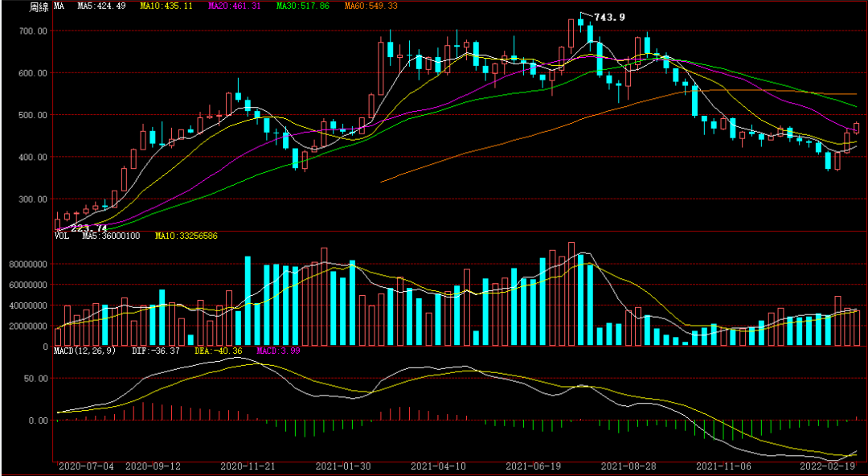Click the 600.00 price axis label

pos(35,73)
